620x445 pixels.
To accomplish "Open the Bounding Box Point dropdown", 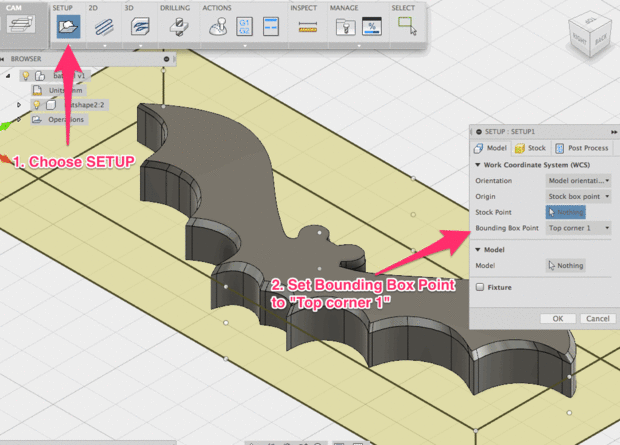I will coord(578,228).
